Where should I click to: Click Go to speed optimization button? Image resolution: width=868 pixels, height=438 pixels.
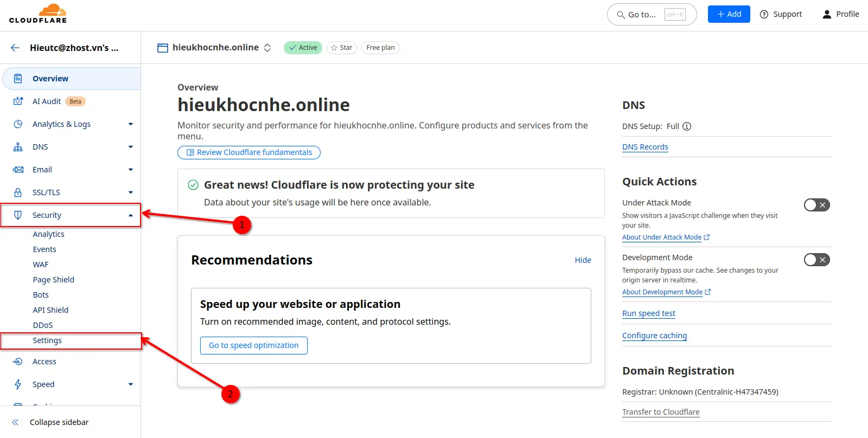tap(253, 345)
